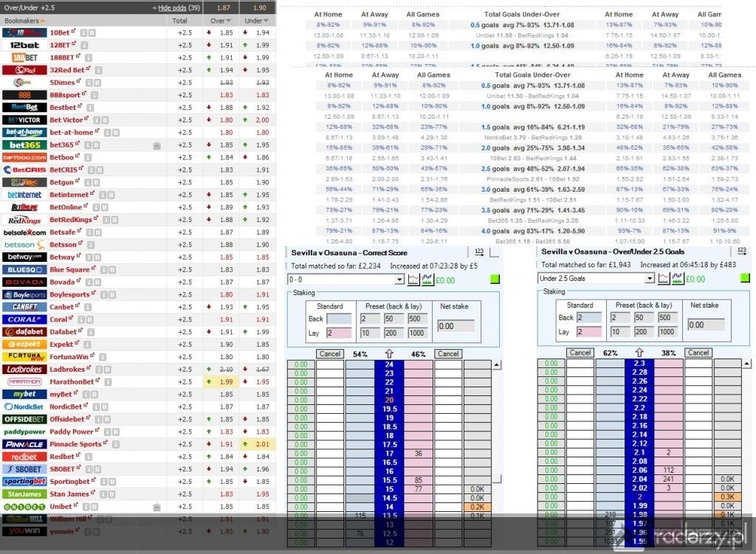Select the 888sport orange logo
The height and width of the screenshot is (554, 756).
pos(24,95)
